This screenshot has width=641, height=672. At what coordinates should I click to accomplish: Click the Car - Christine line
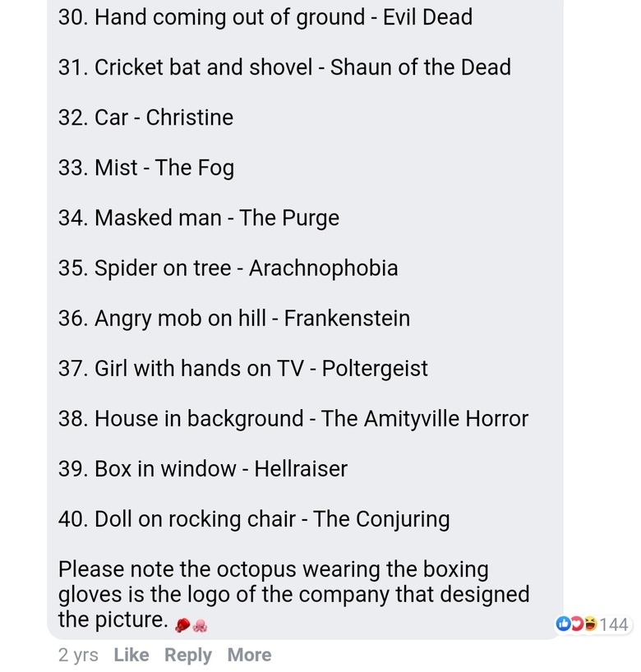[145, 117]
